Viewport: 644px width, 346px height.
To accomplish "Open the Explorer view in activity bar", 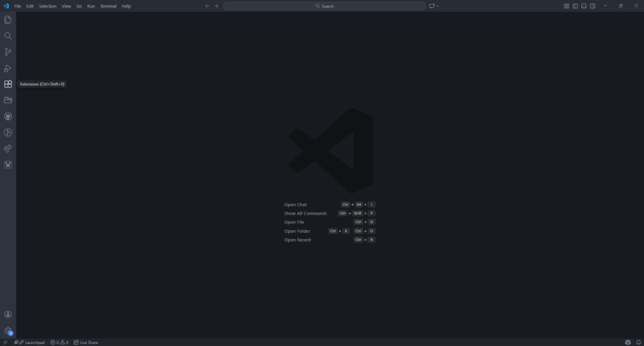I will 8,20.
